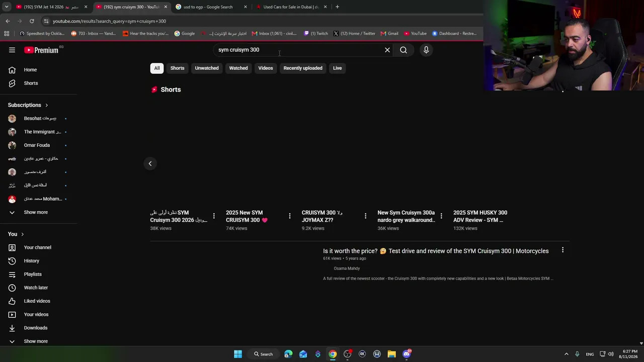The image size is (644, 362).
Task: Open a new browser tab
Action: 337,7
